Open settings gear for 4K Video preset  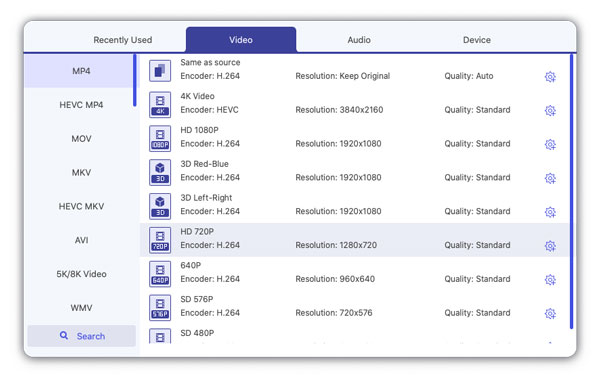click(x=550, y=111)
